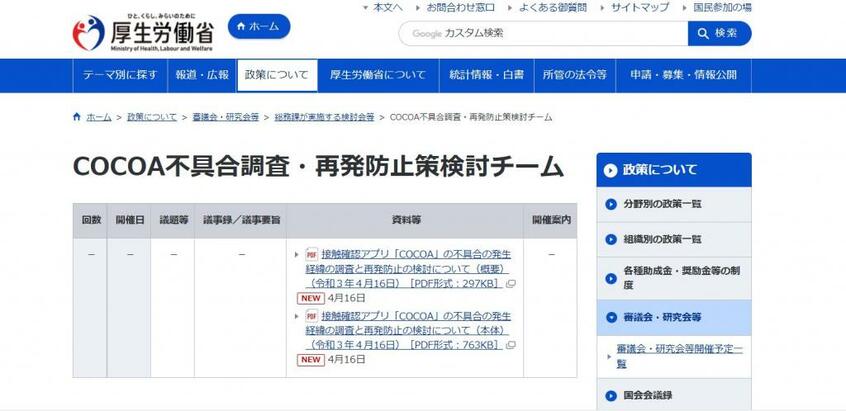Open 報道・広報 menu
This screenshot has height=411, width=846.
(x=202, y=76)
